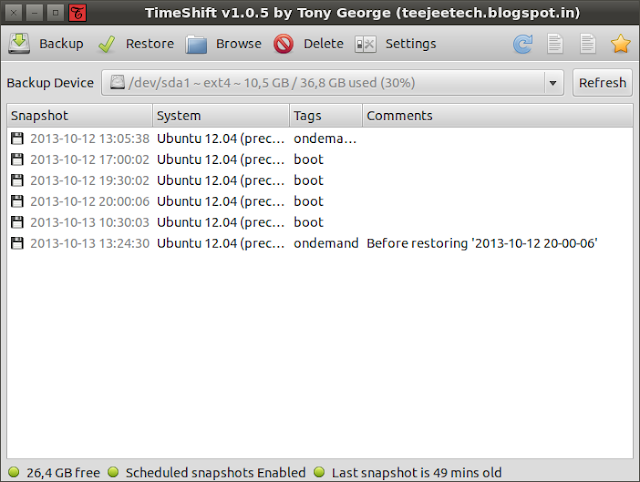Click floppy icon of snapshot 20:00:06
The width and height of the screenshot is (640, 482).
(x=17, y=201)
